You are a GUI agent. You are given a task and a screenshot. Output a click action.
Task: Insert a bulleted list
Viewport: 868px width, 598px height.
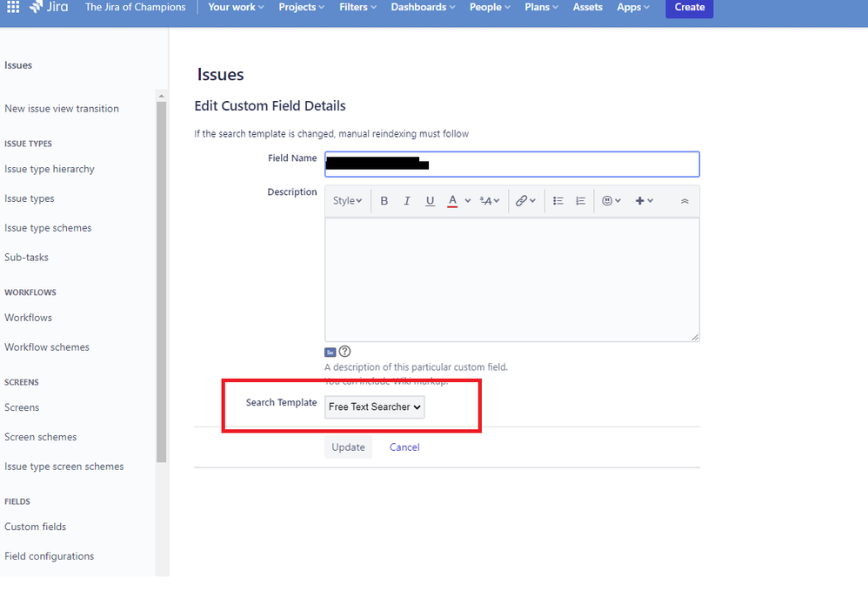[558, 200]
